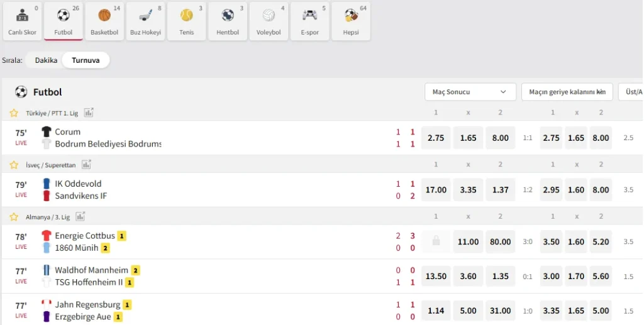This screenshot has width=644, height=325.
Task: Click TSG Hoffenheim II white jersey icon
Action: click(x=47, y=282)
